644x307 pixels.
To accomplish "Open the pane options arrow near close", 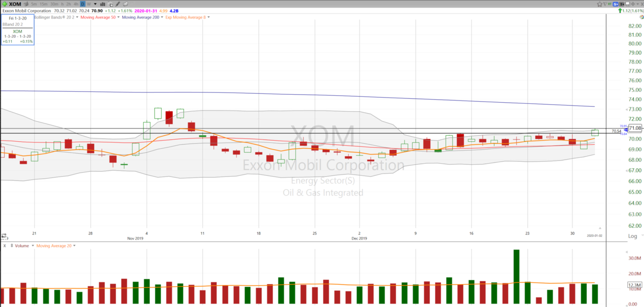I will click(637, 4).
